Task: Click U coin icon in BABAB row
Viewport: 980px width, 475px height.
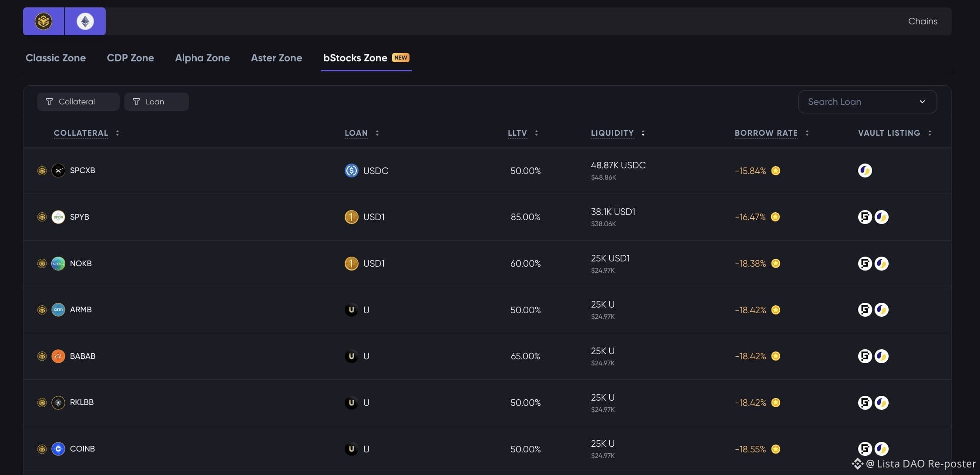Action: (x=352, y=356)
